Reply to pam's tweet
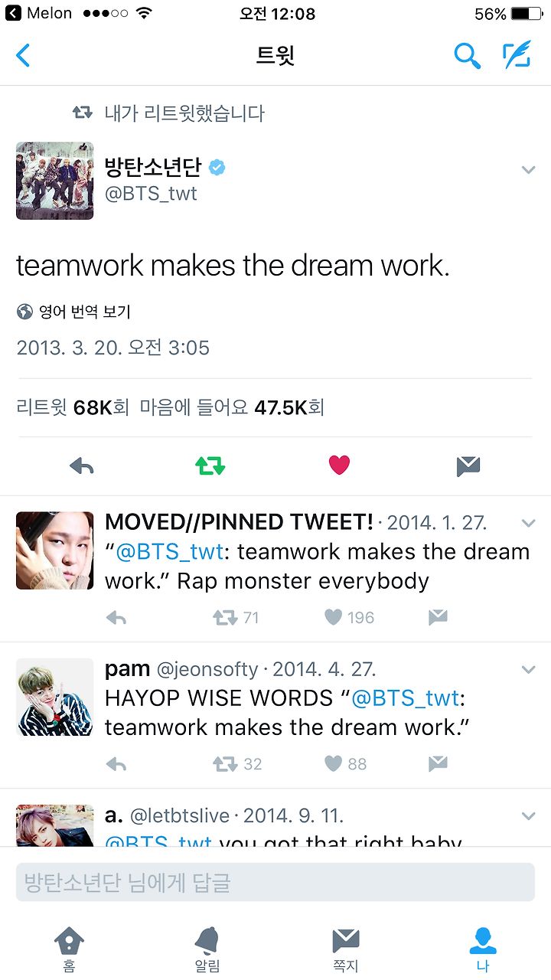 tap(116, 764)
